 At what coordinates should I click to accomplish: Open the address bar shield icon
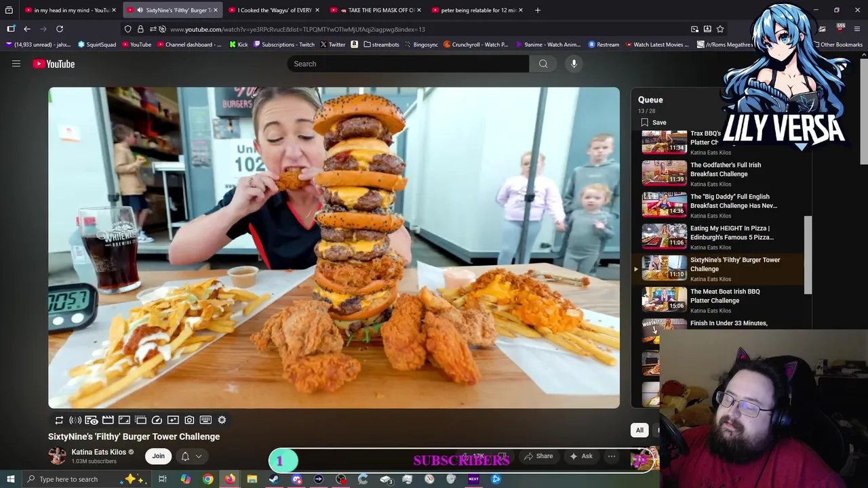point(127,29)
